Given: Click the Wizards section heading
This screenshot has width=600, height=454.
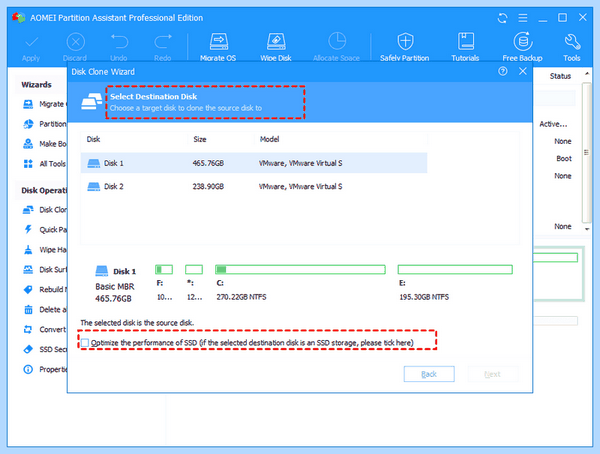Looking at the screenshot, I should [36, 85].
